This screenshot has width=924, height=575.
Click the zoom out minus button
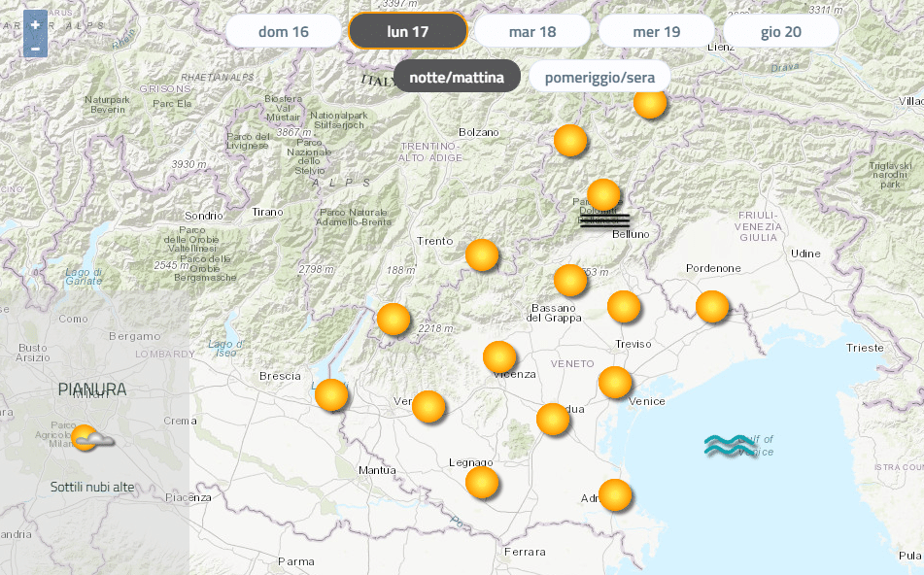(35, 48)
